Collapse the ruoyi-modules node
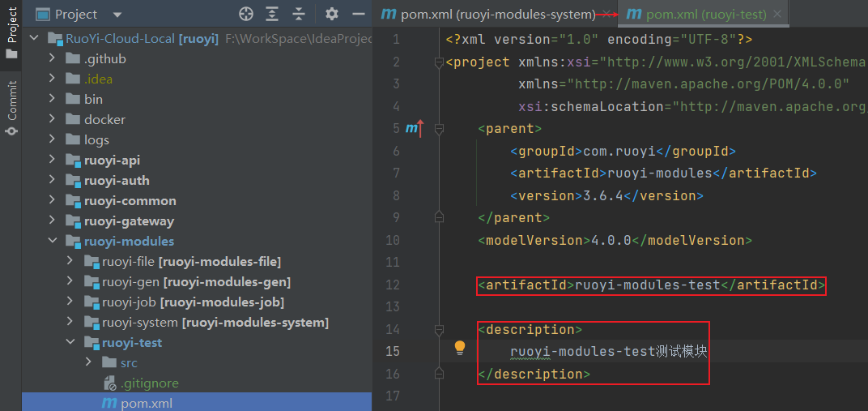Screen dimensions: 868x411 52,242
